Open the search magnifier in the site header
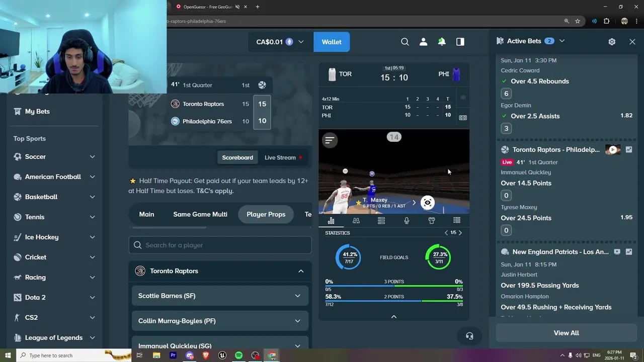 coord(405,42)
